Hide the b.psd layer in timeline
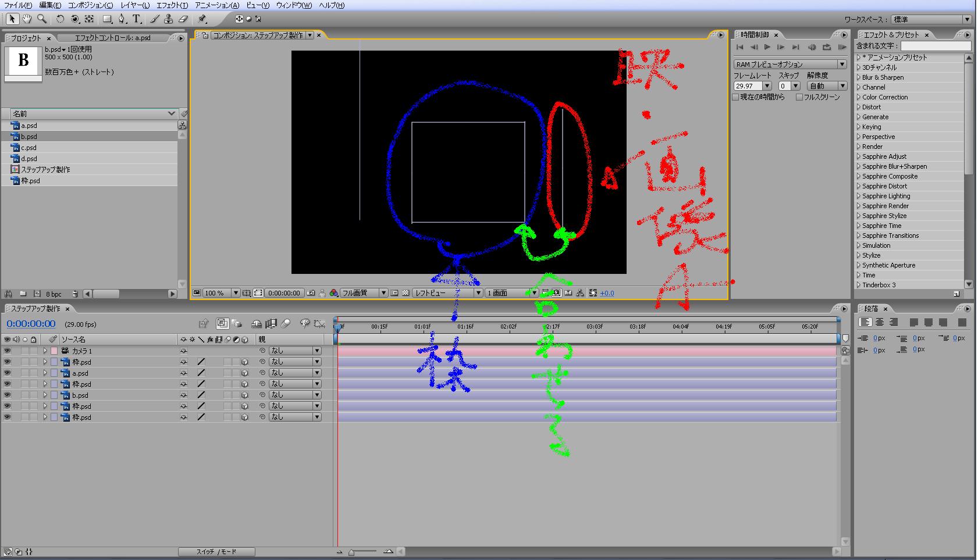978x560 pixels. click(7, 395)
